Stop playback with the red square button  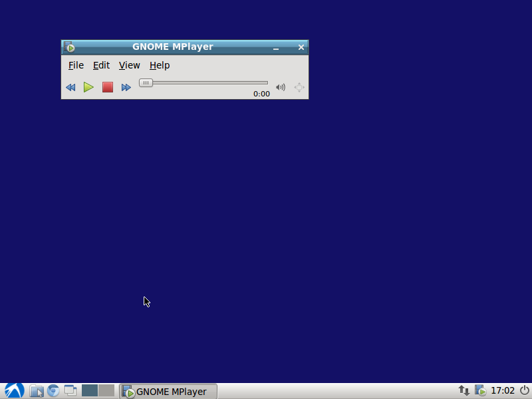coord(108,87)
